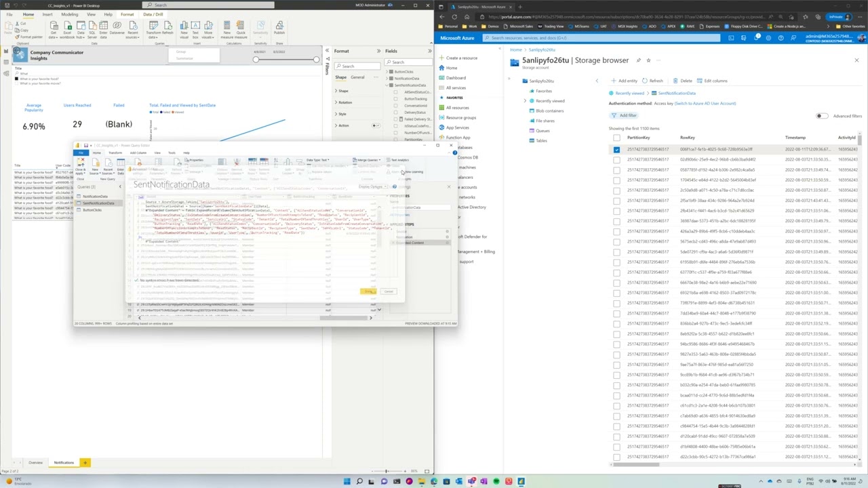Expand Recently viewed node in storage tree

tap(525, 101)
